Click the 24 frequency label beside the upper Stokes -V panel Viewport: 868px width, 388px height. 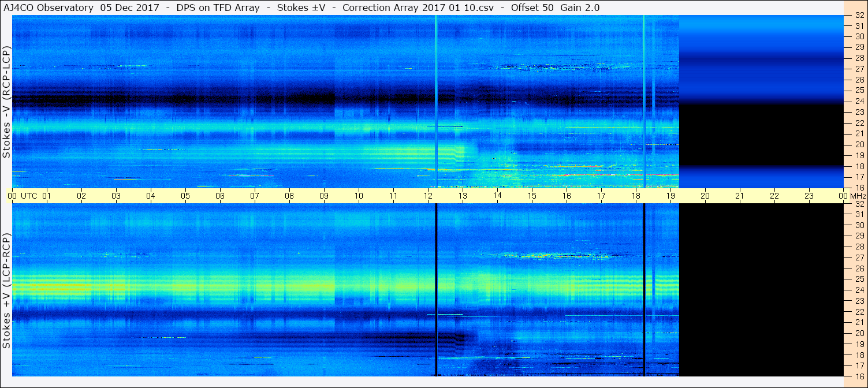pos(859,101)
